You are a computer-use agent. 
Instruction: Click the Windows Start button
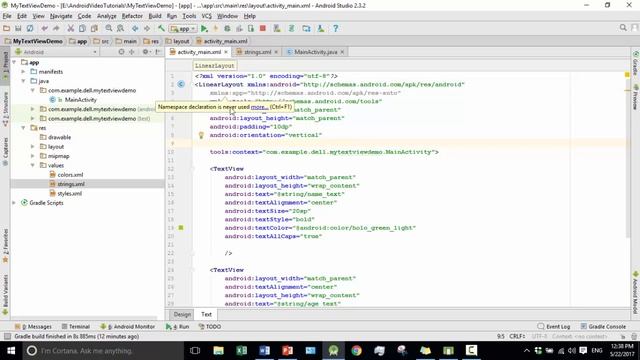tap(11, 351)
